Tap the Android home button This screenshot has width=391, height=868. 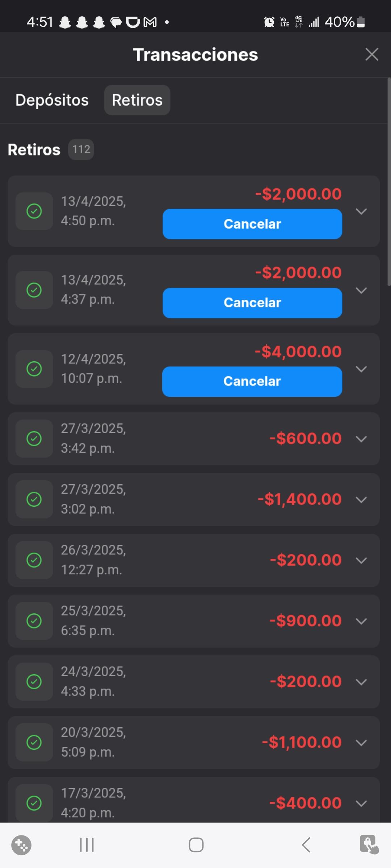196,845
